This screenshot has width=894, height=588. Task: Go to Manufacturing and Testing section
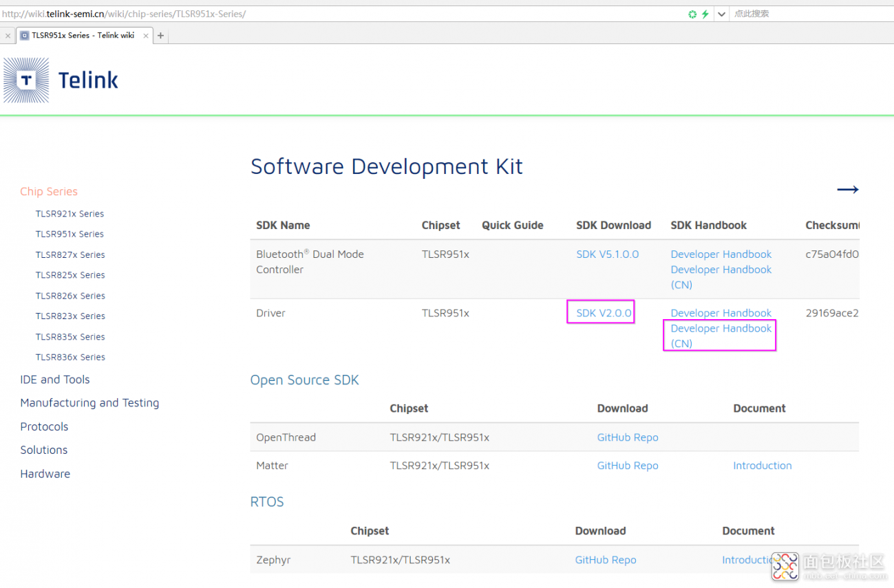pyautogui.click(x=89, y=403)
